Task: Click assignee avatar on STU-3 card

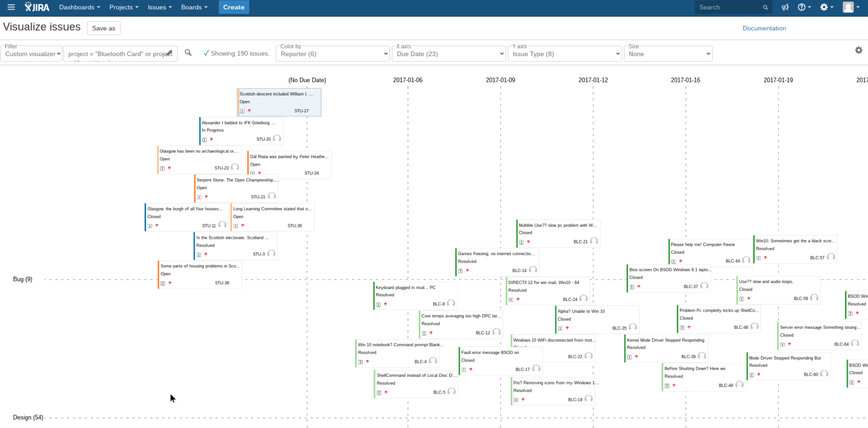Action: click(271, 253)
